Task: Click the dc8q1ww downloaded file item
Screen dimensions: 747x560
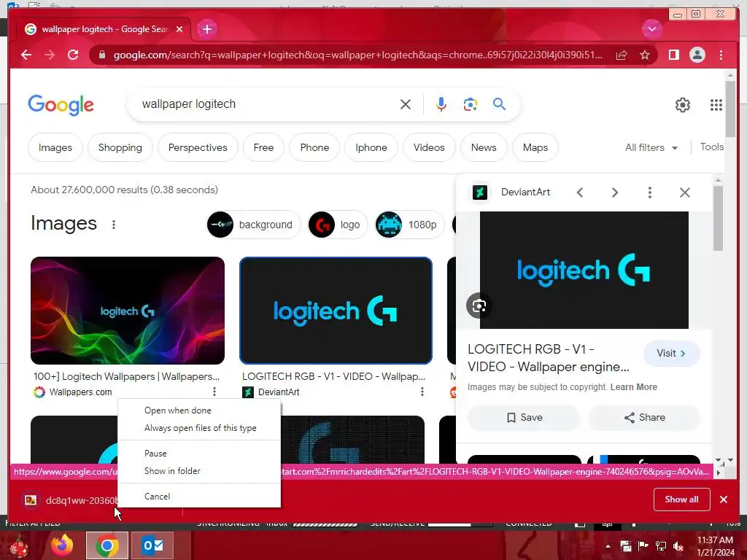Action: pyautogui.click(x=69, y=500)
